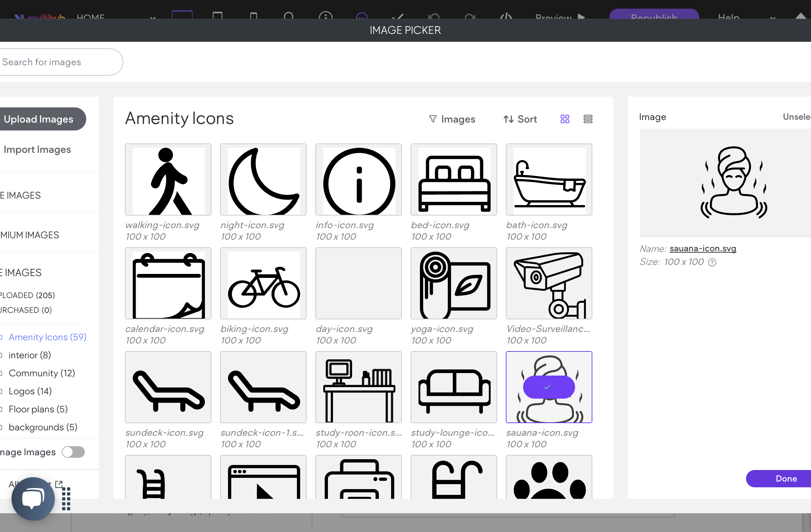Select the blank day-icon.svg thumbnail
Image resolution: width=811 pixels, height=532 pixels.
(359, 283)
